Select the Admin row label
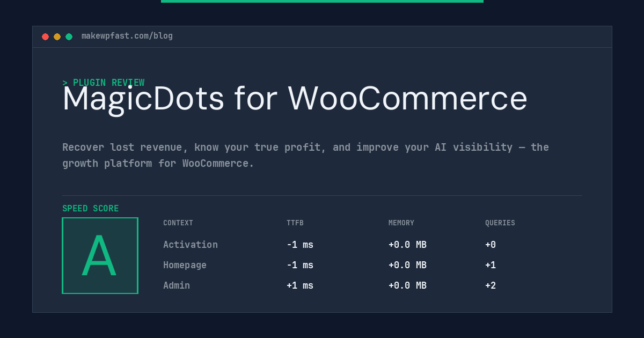The image size is (644, 338). coord(177,285)
